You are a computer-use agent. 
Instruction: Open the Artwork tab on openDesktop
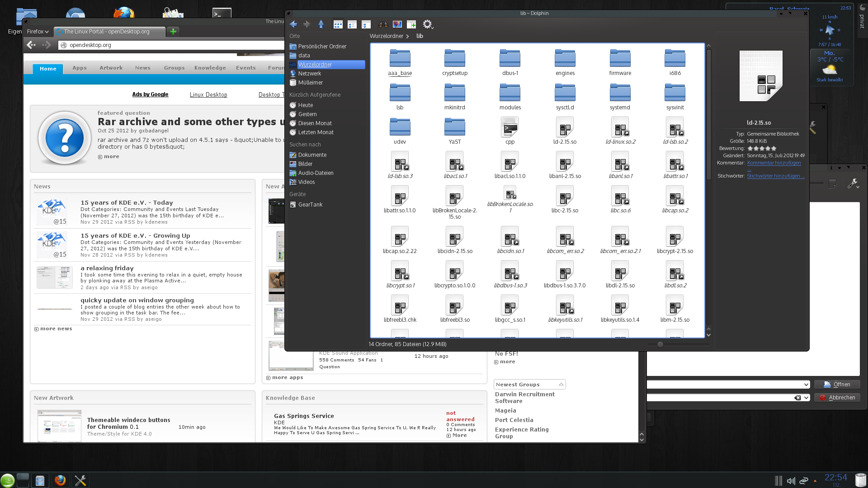[111, 68]
